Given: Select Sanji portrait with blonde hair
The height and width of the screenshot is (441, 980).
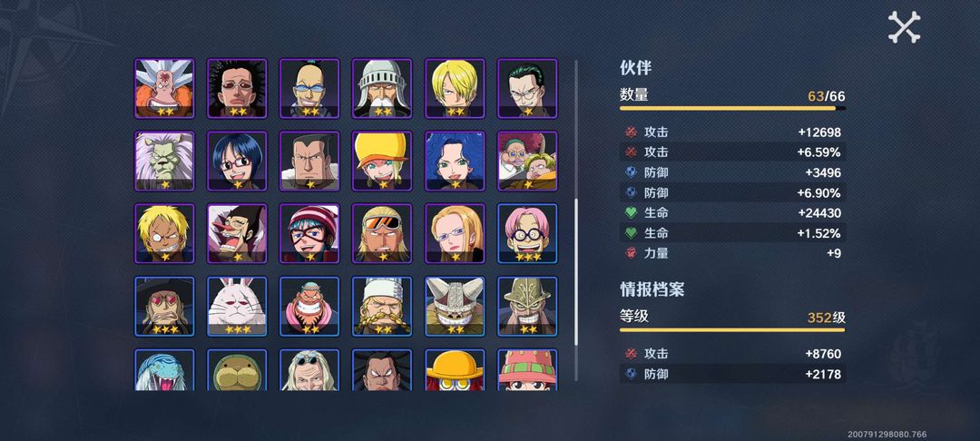Looking at the screenshot, I should pos(455,89).
